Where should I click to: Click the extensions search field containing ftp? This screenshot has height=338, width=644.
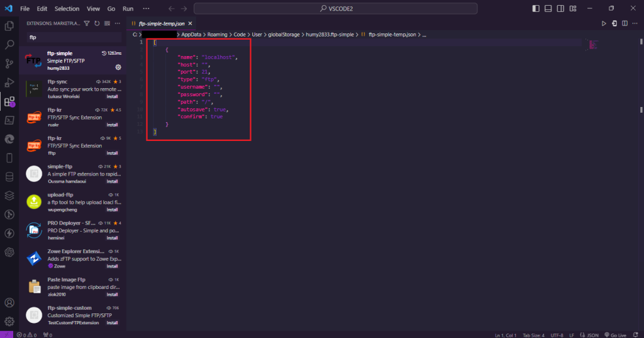click(74, 37)
